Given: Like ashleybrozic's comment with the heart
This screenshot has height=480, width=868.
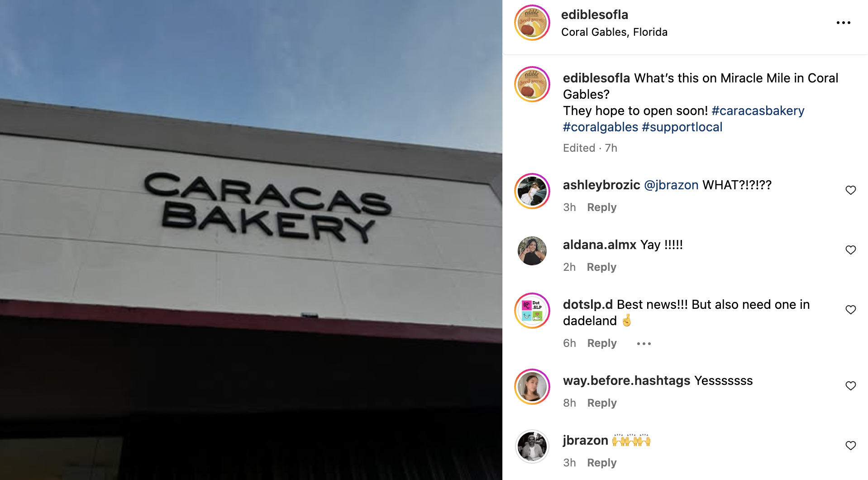Looking at the screenshot, I should pos(851,190).
